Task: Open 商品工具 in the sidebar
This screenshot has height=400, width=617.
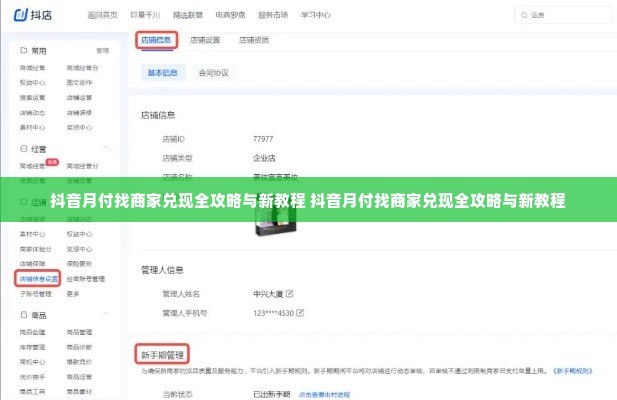Action: [x=32, y=392]
